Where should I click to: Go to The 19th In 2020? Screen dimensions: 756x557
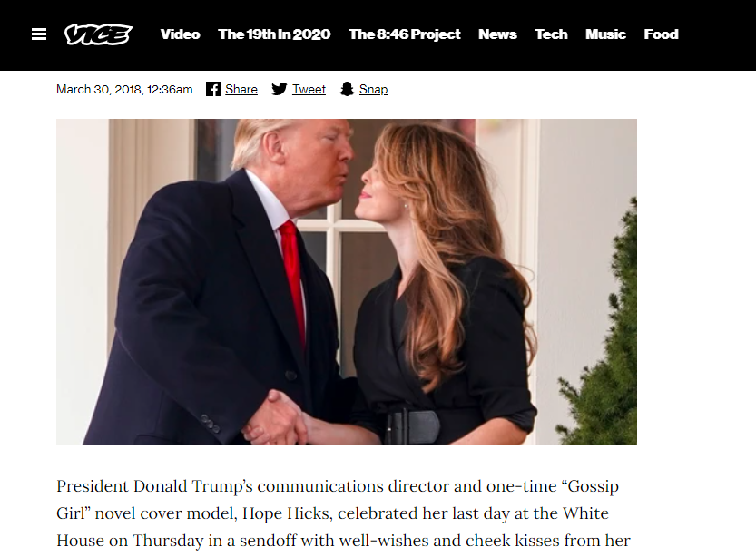(274, 34)
